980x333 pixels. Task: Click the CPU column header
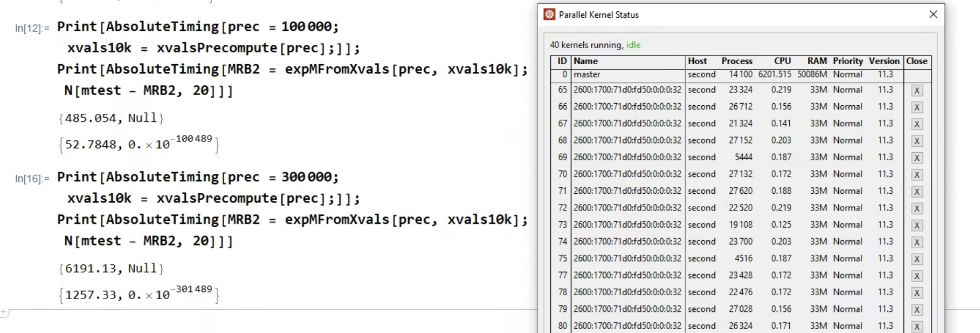782,61
